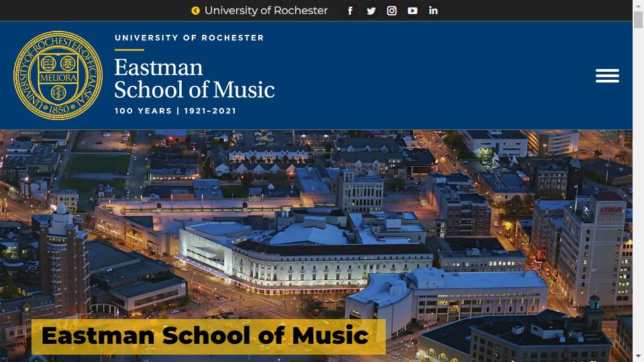
Task: Open the Instagram social icon
Action: 392,11
